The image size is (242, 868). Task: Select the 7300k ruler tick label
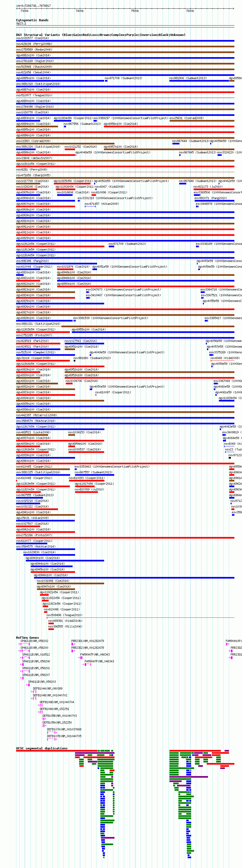[24, 11]
